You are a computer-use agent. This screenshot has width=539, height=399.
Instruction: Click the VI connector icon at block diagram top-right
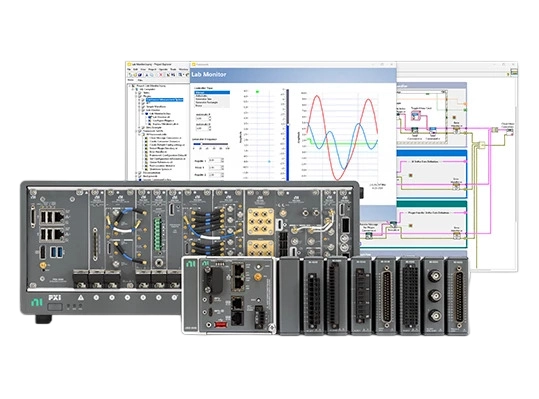pyautogui.click(x=514, y=72)
